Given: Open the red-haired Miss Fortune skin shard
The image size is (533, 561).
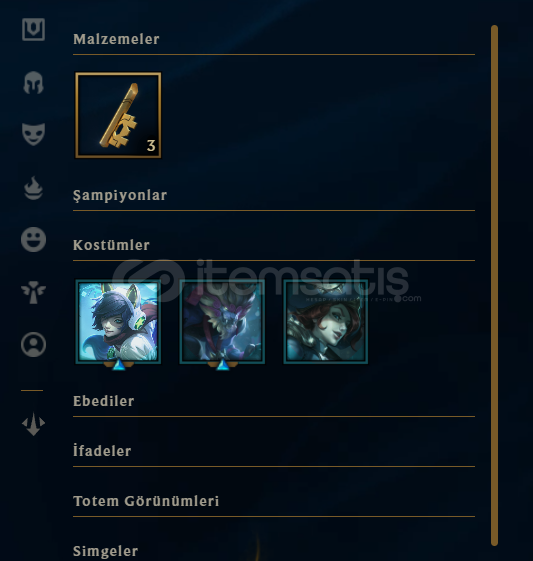Looking at the screenshot, I should pos(326,322).
